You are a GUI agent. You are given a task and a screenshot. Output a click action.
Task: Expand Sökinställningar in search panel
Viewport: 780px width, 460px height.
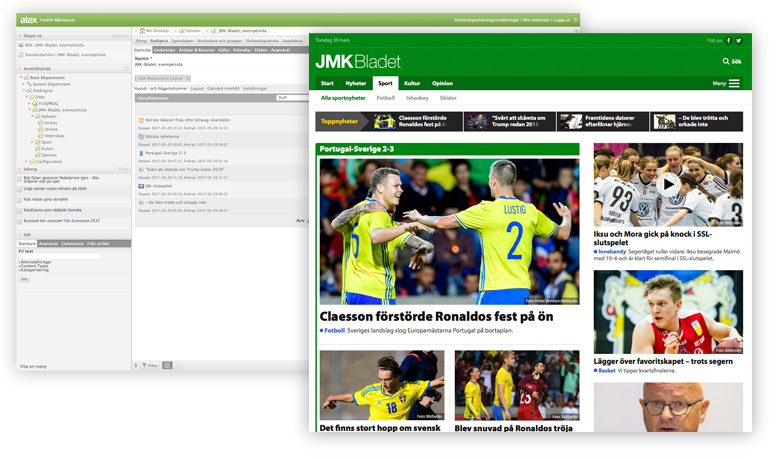(35, 262)
